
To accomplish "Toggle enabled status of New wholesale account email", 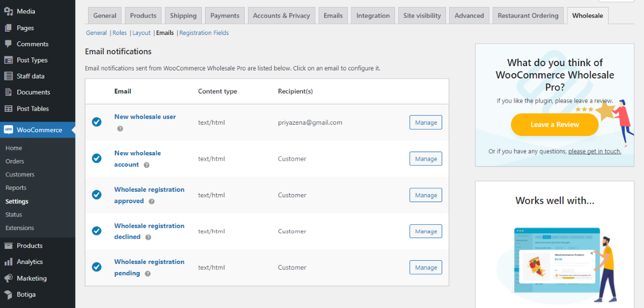I will [97, 158].
